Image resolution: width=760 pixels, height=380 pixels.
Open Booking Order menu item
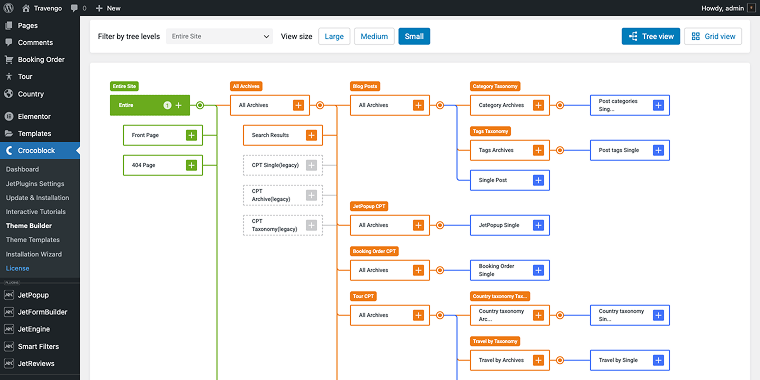40,60
